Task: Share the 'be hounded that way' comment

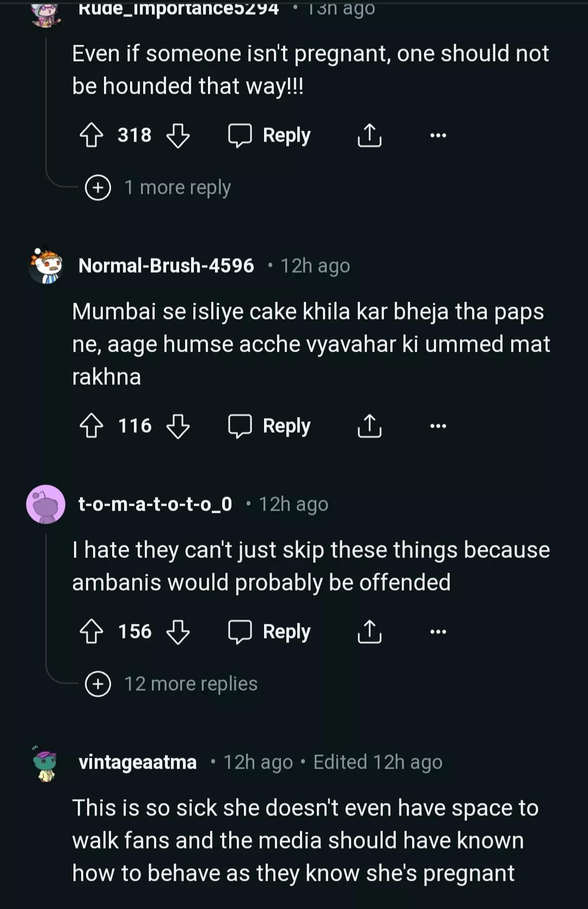Action: point(369,135)
